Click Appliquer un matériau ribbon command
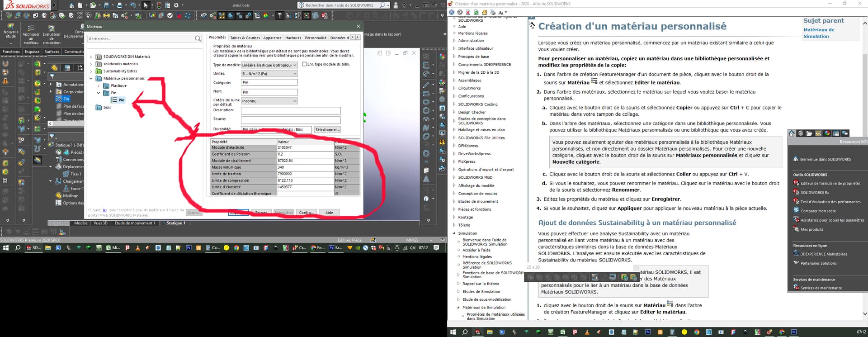This screenshot has height=337, width=868. coord(31,34)
